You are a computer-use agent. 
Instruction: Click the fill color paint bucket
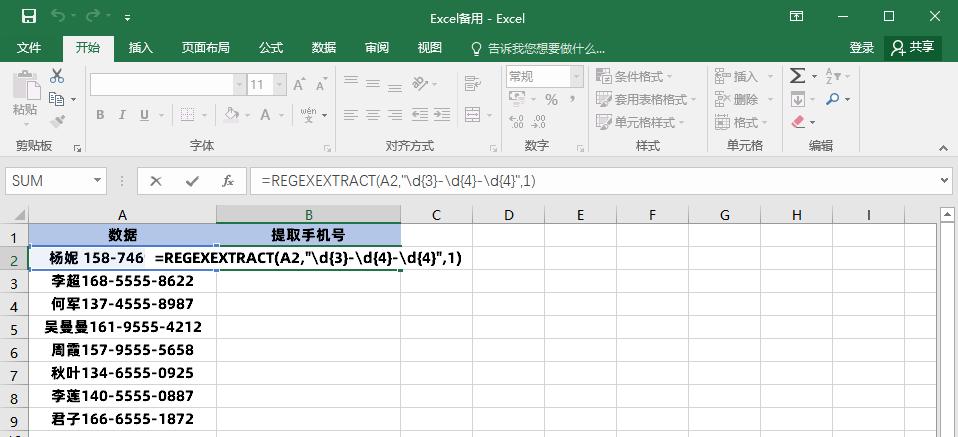tap(232, 114)
